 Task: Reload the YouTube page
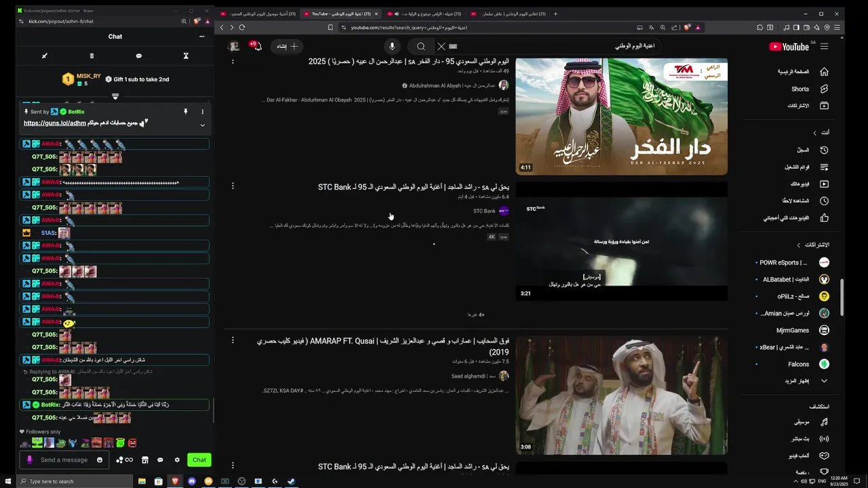pyautogui.click(x=242, y=27)
